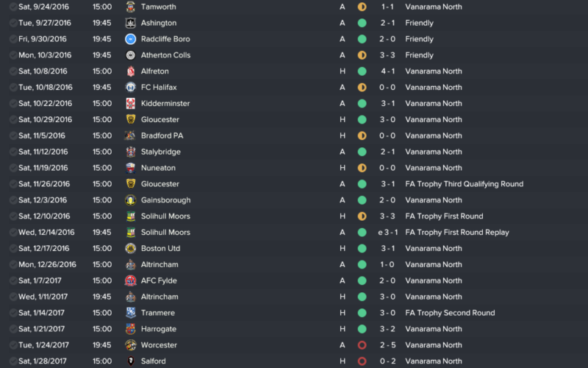Toggle the checkmark for Sat 9/24/2016 fixture
Image resolution: width=588 pixels, height=368 pixels.
(13, 7)
